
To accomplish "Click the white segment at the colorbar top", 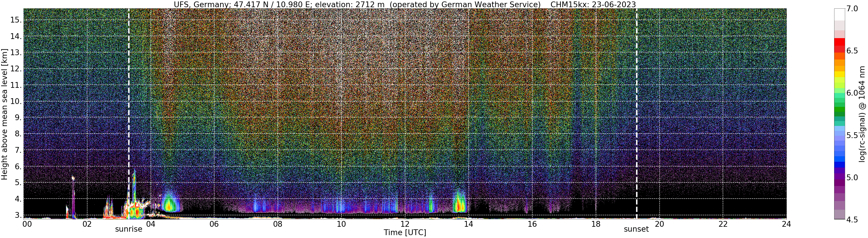I will click(x=839, y=14).
